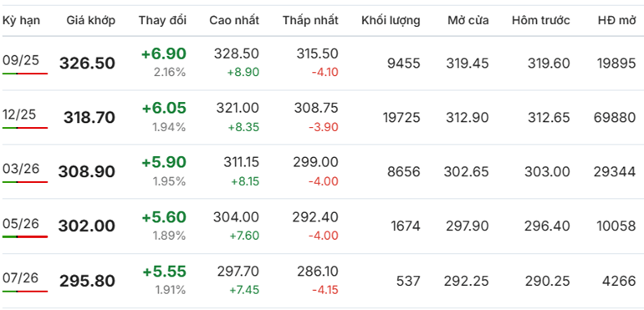The image size is (644, 310).
Task: Select the Hôm trước column header
Action: [x=541, y=21]
